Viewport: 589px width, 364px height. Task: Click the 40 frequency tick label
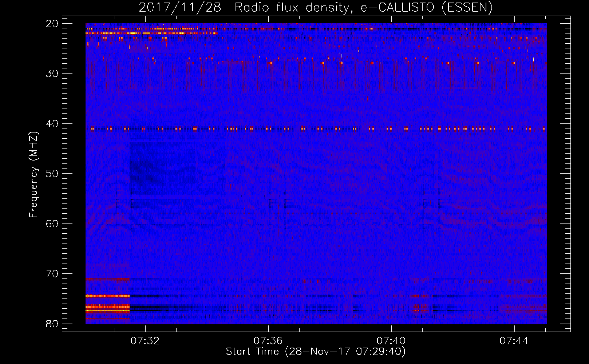[x=52, y=124]
